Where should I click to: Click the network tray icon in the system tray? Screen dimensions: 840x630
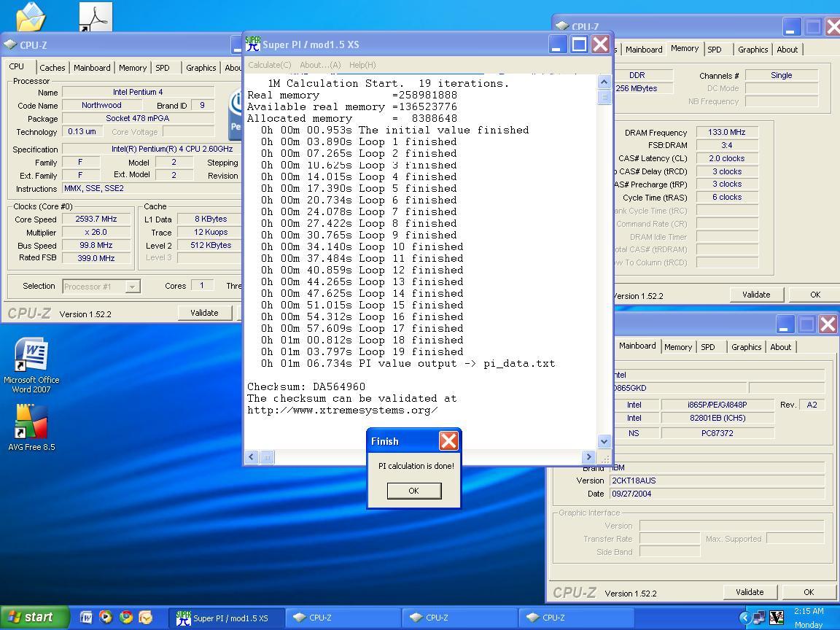point(759,618)
